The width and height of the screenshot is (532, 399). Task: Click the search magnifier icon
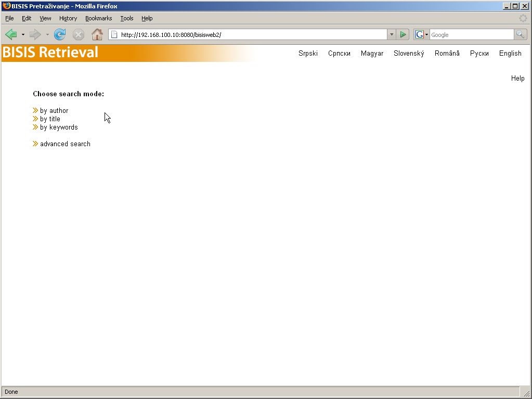[520, 35]
